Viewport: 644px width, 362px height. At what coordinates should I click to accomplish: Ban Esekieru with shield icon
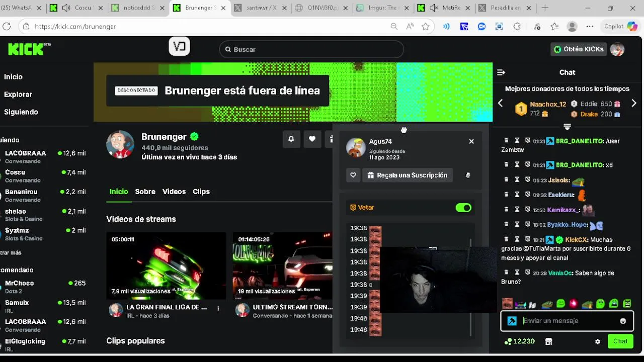point(527,194)
